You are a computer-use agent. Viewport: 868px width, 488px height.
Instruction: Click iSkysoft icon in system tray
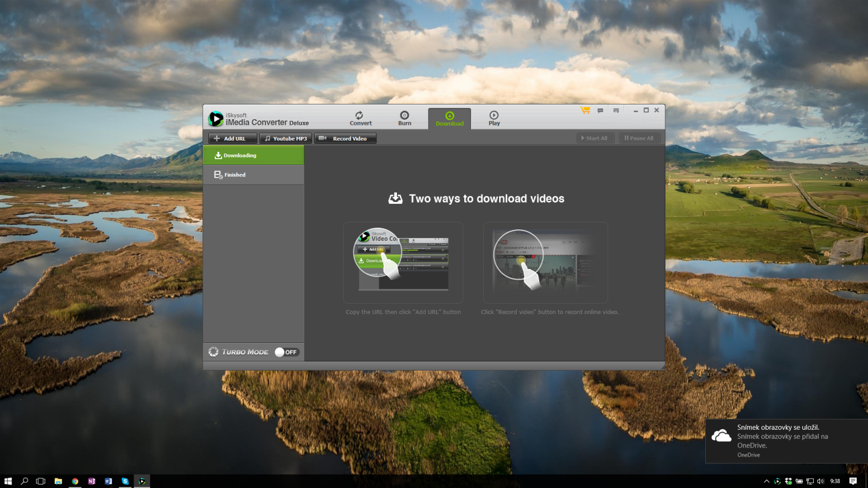[777, 481]
